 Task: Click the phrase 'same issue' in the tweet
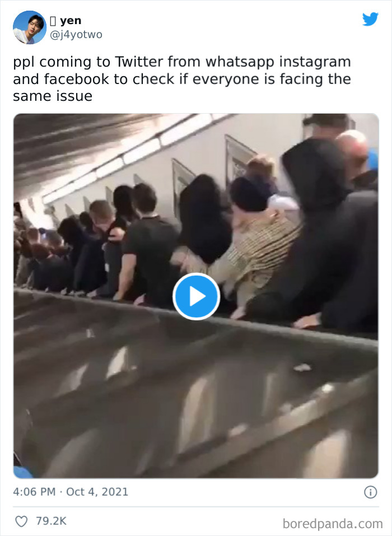point(53,96)
